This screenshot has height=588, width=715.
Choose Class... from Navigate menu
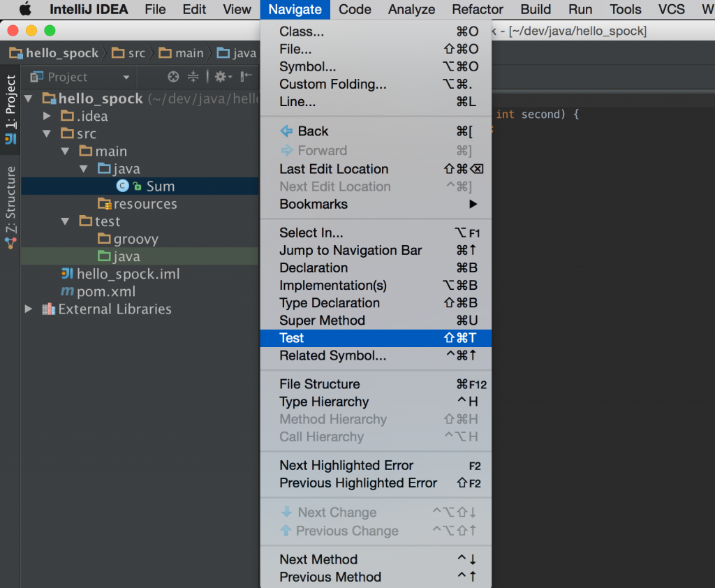tap(376, 31)
